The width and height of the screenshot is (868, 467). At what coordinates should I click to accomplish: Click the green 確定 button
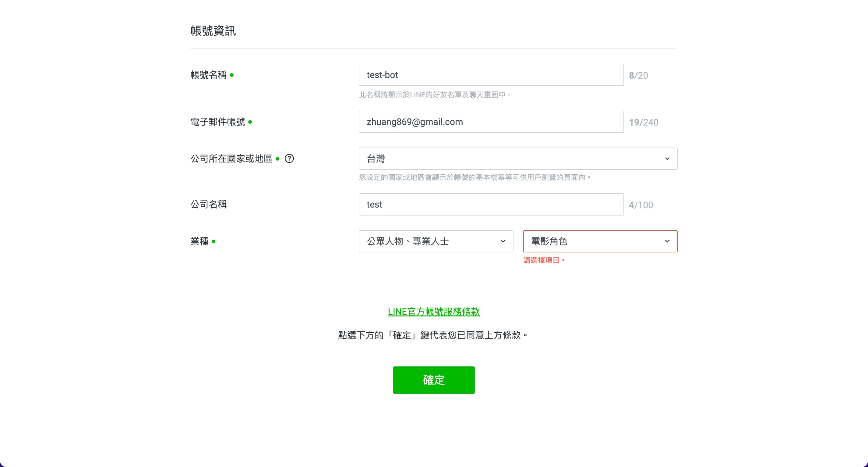[434, 380]
